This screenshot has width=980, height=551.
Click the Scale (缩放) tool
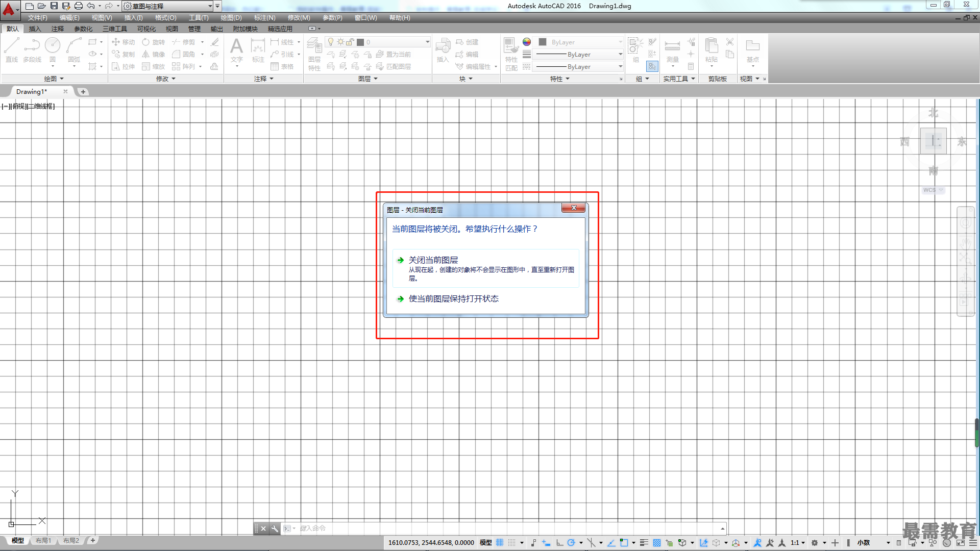154,66
